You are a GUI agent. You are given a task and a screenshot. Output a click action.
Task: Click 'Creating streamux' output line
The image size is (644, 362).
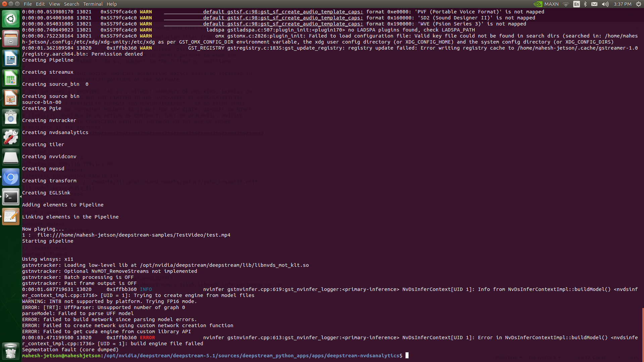click(48, 72)
